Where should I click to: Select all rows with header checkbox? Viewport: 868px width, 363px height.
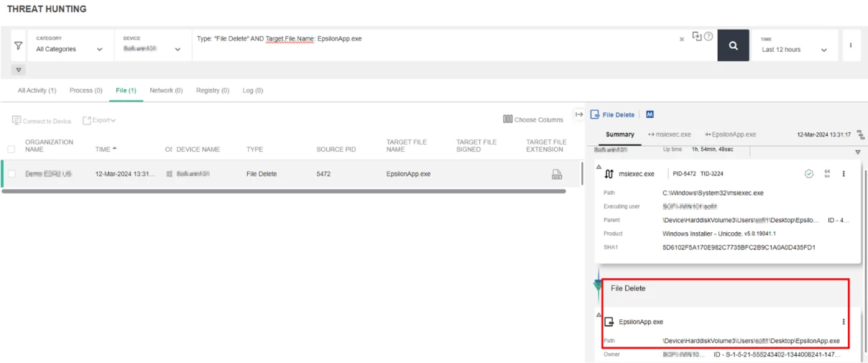coord(11,150)
